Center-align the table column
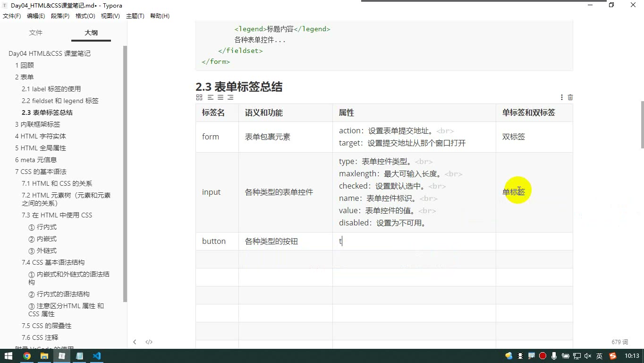 (220, 97)
